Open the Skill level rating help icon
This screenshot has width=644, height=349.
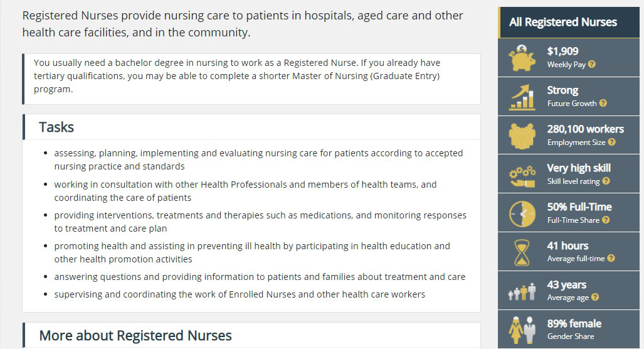coord(606,181)
